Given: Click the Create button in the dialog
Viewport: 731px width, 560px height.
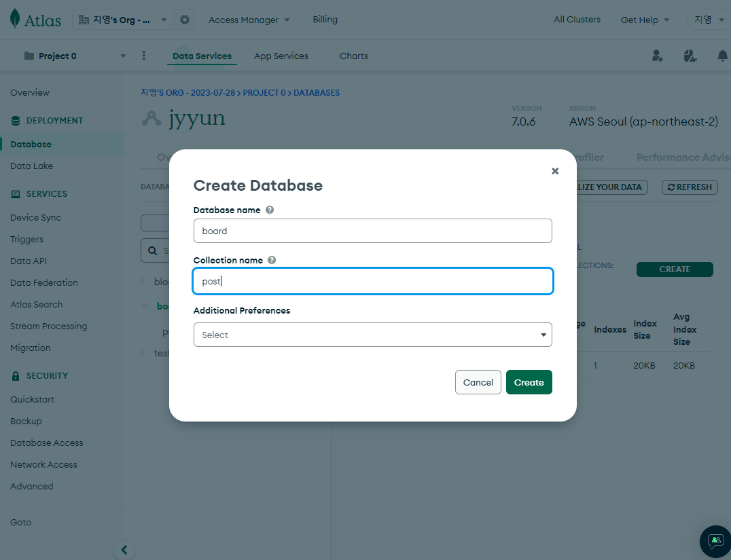Looking at the screenshot, I should [x=529, y=382].
